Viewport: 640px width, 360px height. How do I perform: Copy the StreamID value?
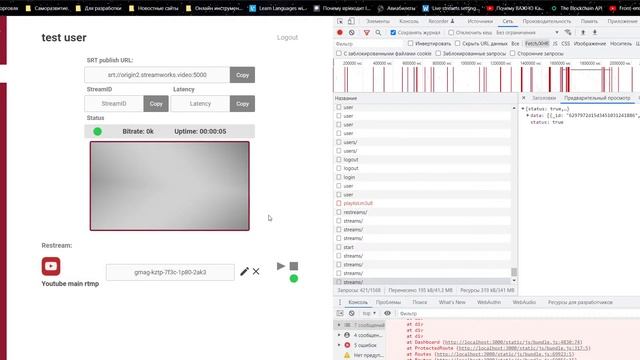coord(156,104)
